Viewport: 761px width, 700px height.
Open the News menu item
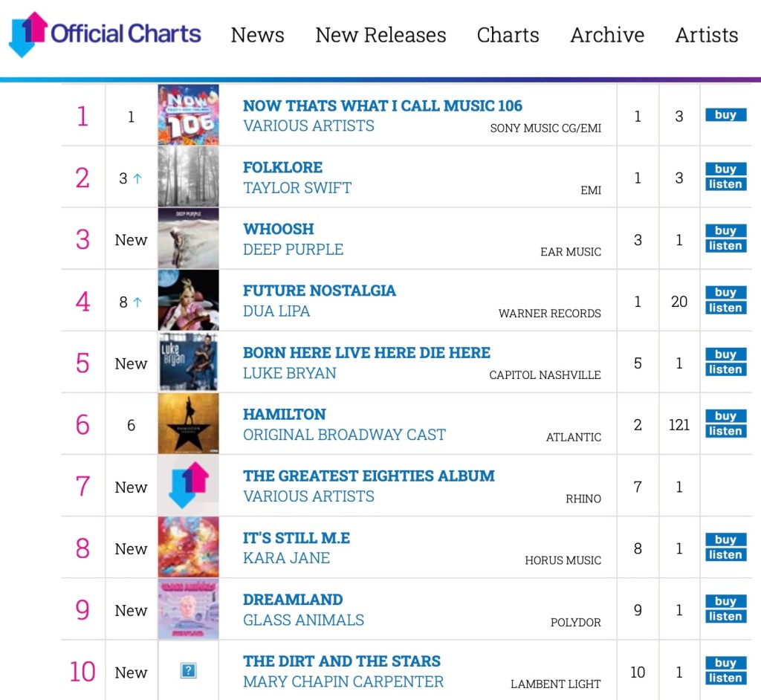click(257, 35)
